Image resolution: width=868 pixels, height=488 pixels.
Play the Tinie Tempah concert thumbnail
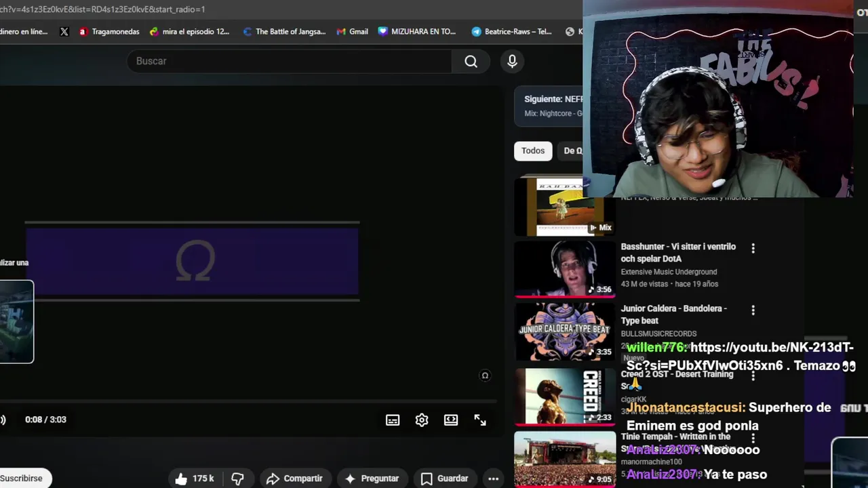564,459
